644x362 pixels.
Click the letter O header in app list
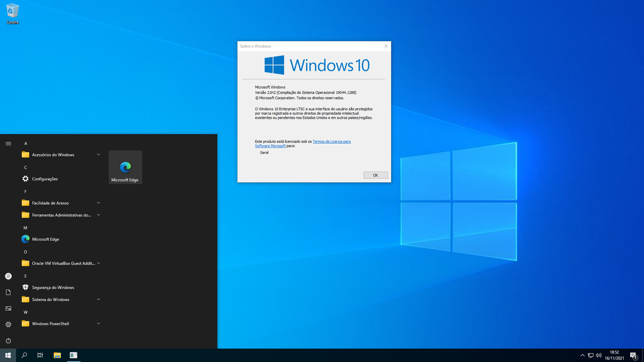26,252
